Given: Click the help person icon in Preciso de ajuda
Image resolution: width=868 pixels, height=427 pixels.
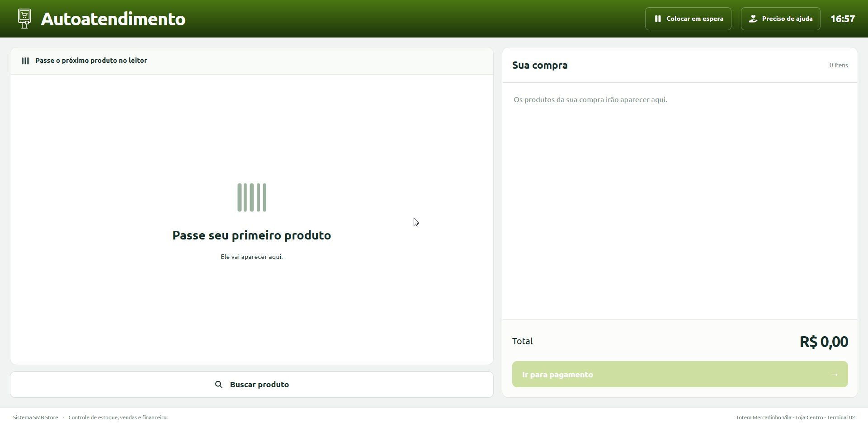Looking at the screenshot, I should point(753,19).
